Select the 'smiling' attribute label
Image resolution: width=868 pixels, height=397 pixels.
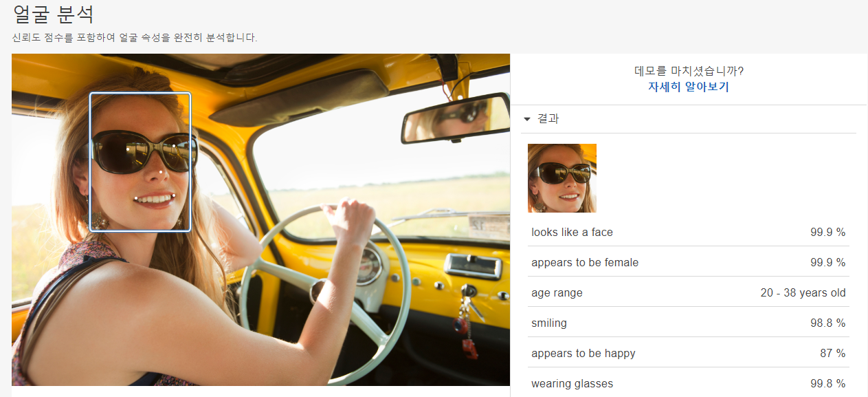click(549, 323)
